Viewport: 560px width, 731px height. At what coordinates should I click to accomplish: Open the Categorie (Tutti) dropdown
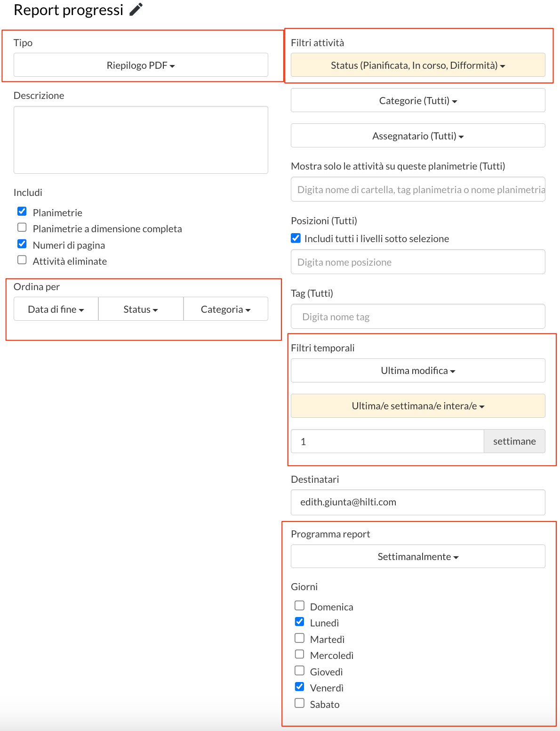point(418,100)
